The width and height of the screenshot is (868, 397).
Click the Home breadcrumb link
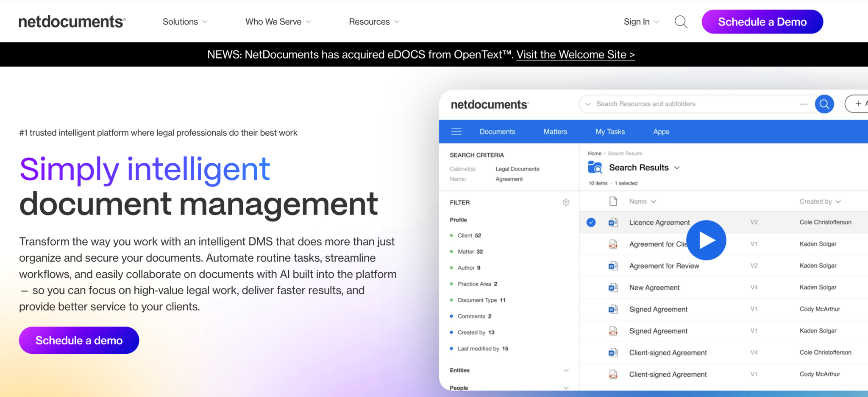(595, 154)
